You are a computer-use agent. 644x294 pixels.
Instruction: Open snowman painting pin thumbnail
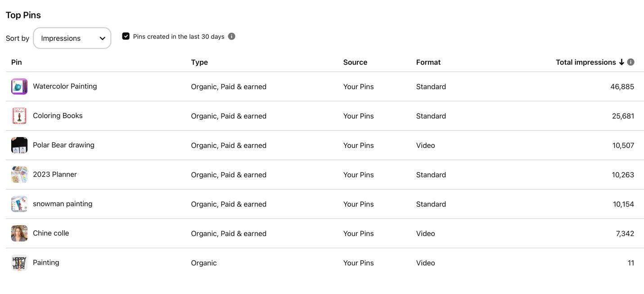(x=19, y=204)
